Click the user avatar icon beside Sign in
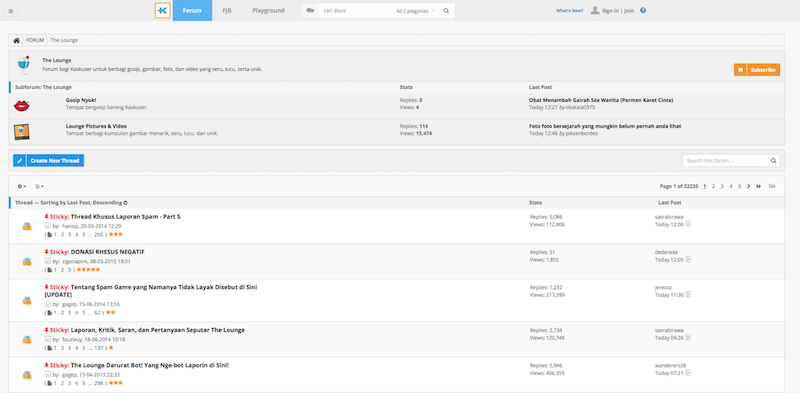The width and height of the screenshot is (800, 393). (594, 10)
